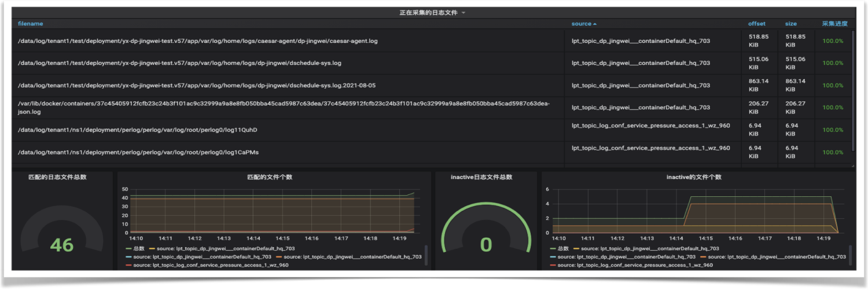The image size is (868, 290).
Task: Toggle cyan containerDefault_hq_703 legend in 匹配的文件个数 chart
Action: pyautogui.click(x=199, y=256)
